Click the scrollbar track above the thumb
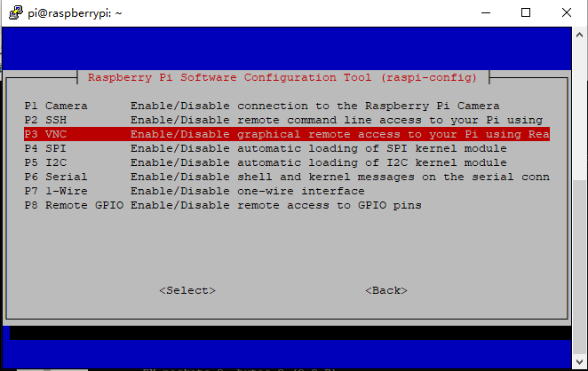588x371 pixels. [x=580, y=111]
